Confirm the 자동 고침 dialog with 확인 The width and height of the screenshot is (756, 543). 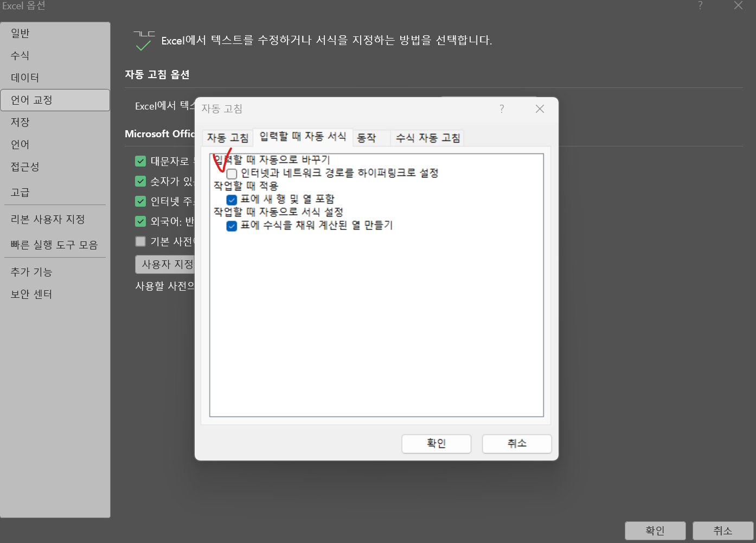click(436, 444)
